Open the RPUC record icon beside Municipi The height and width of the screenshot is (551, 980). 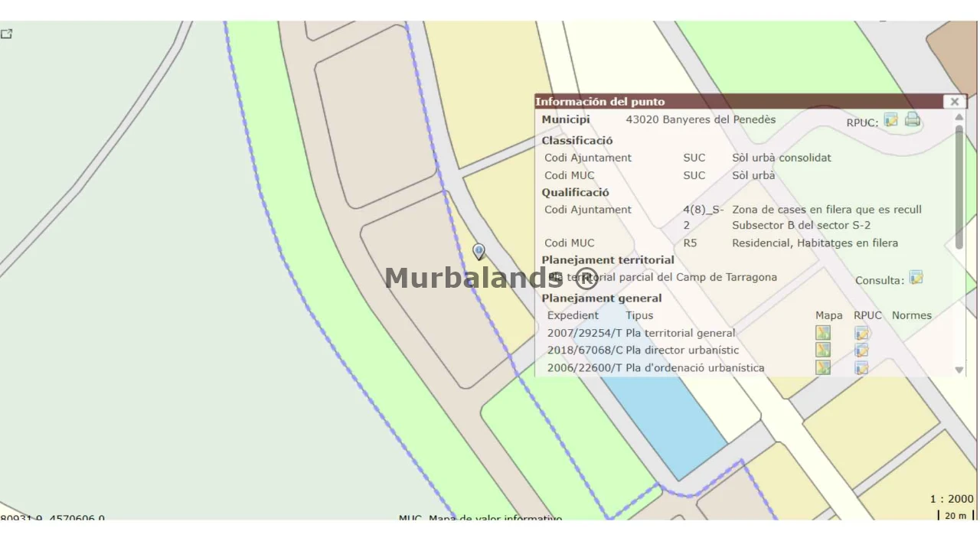pyautogui.click(x=890, y=119)
